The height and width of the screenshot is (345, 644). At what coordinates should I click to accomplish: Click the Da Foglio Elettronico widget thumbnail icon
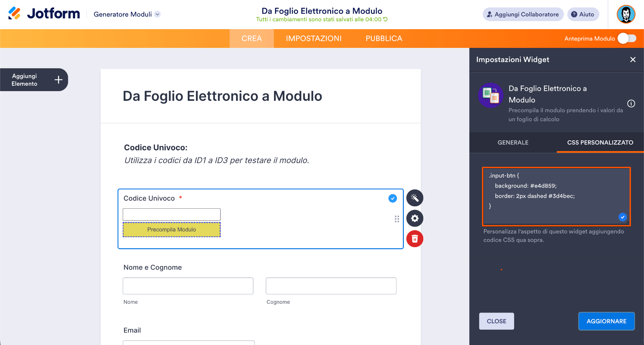click(x=491, y=95)
